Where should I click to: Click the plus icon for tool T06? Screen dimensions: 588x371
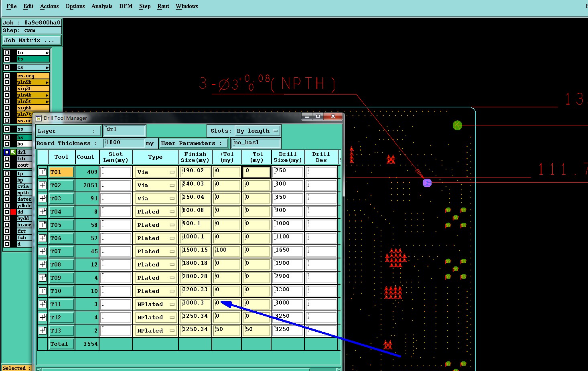click(x=43, y=238)
